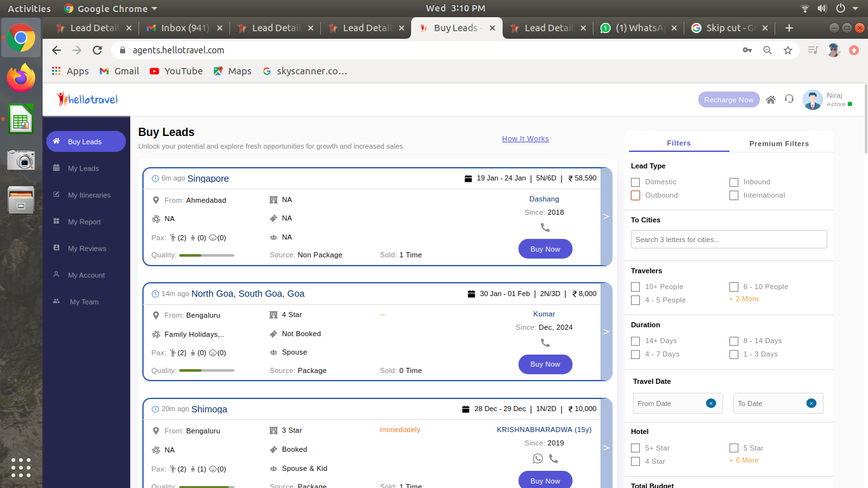
Task: Clear the From Date field icon
Action: tap(711, 403)
